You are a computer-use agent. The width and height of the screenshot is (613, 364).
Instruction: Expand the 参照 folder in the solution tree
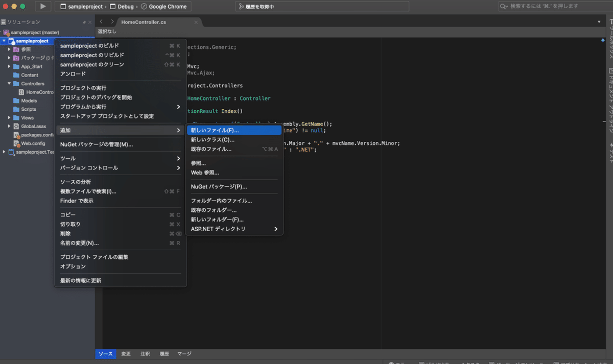(x=8, y=49)
